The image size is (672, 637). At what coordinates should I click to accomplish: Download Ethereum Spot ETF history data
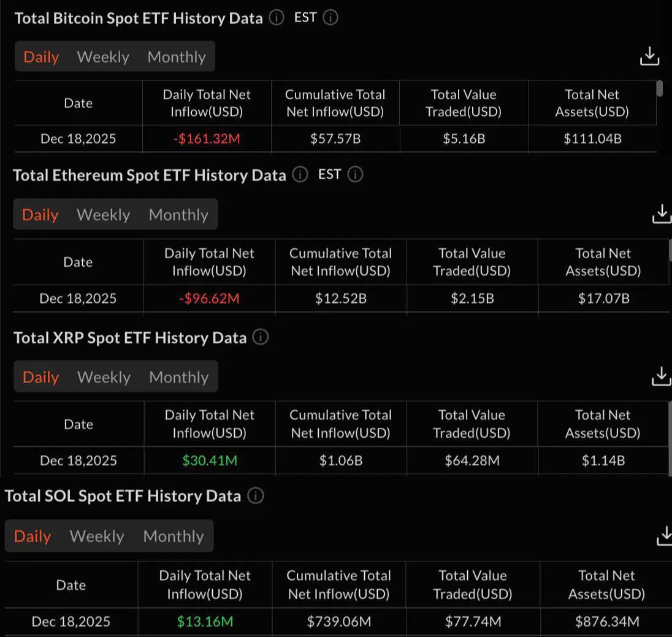tap(661, 214)
